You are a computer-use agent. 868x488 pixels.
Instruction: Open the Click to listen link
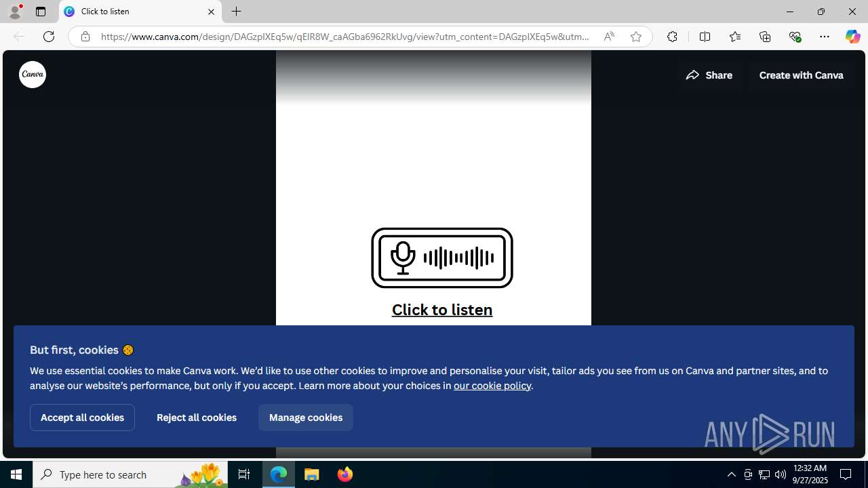tap(442, 310)
